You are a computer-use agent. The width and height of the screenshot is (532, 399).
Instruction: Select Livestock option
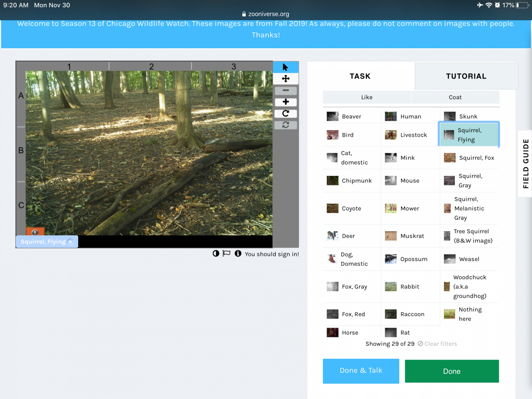pos(410,135)
